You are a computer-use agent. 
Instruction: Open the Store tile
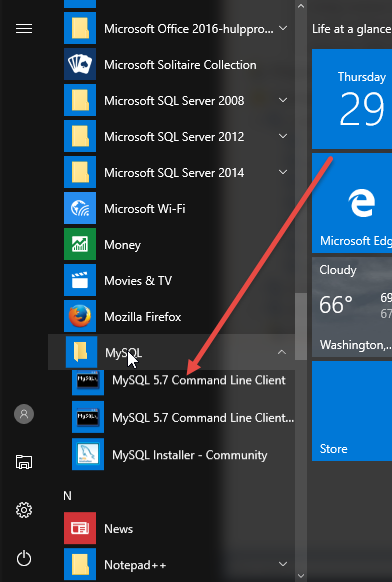click(x=352, y=411)
